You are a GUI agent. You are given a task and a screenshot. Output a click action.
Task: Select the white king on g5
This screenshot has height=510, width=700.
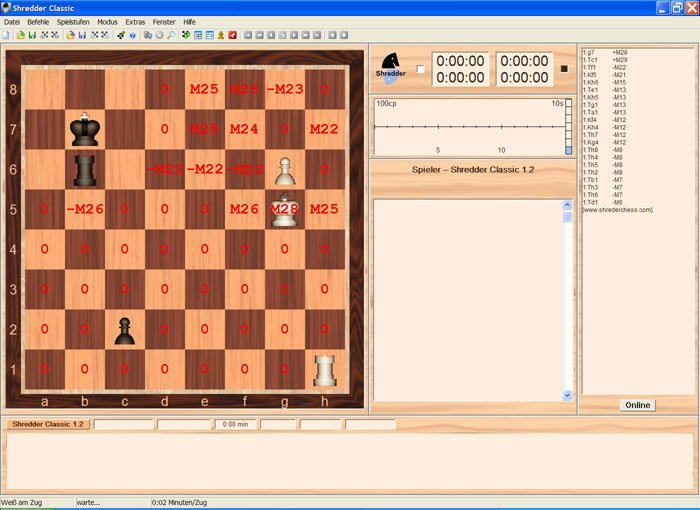284,209
